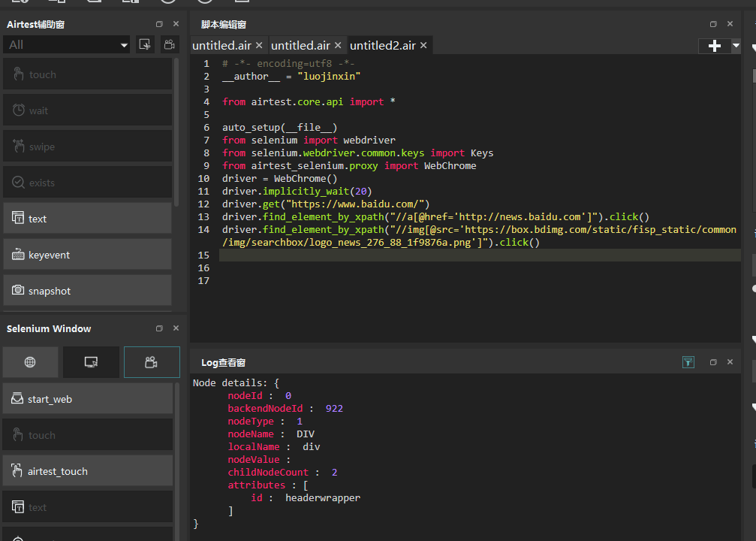The height and width of the screenshot is (541, 756).
Task: Click touch in Selenium Window
Action: [88, 435]
